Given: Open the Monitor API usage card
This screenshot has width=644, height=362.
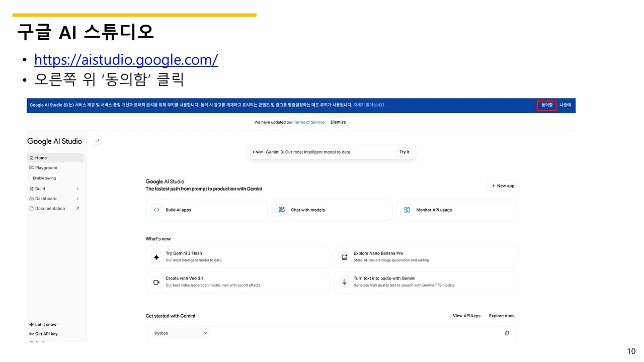Looking at the screenshot, I should (457, 210).
